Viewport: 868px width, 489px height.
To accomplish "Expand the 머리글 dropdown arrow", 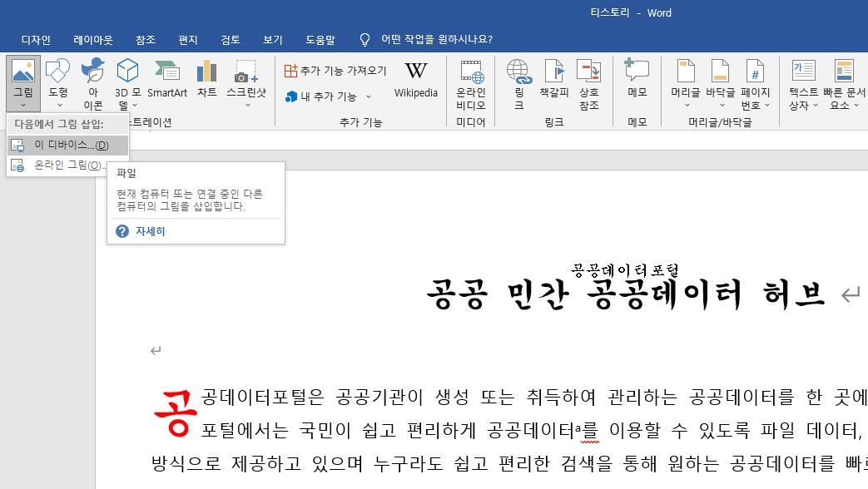I will tap(687, 105).
